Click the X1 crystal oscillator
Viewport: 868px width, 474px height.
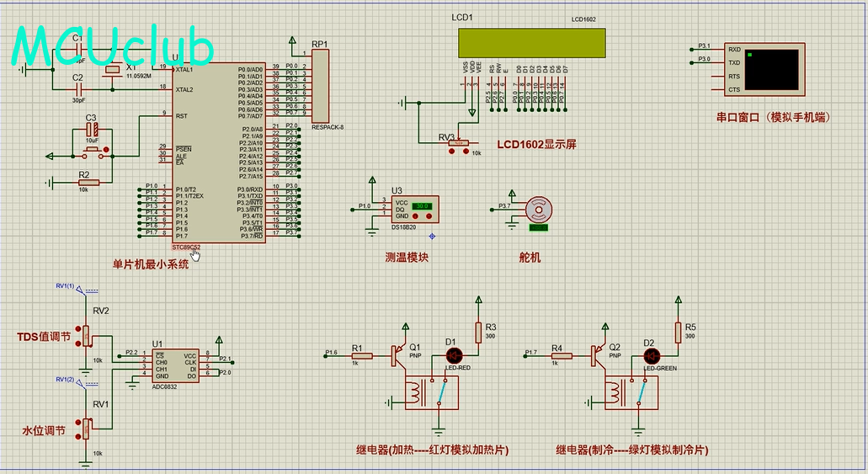[x=113, y=79]
